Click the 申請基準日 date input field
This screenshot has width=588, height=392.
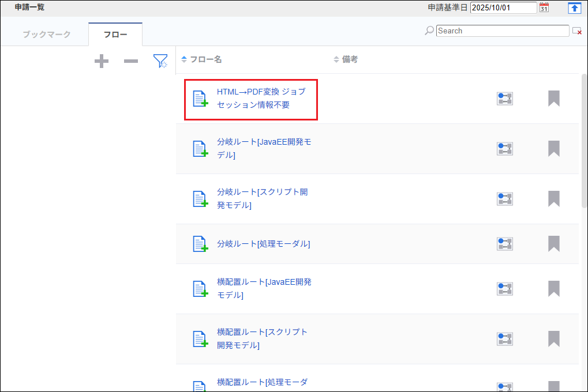point(503,7)
